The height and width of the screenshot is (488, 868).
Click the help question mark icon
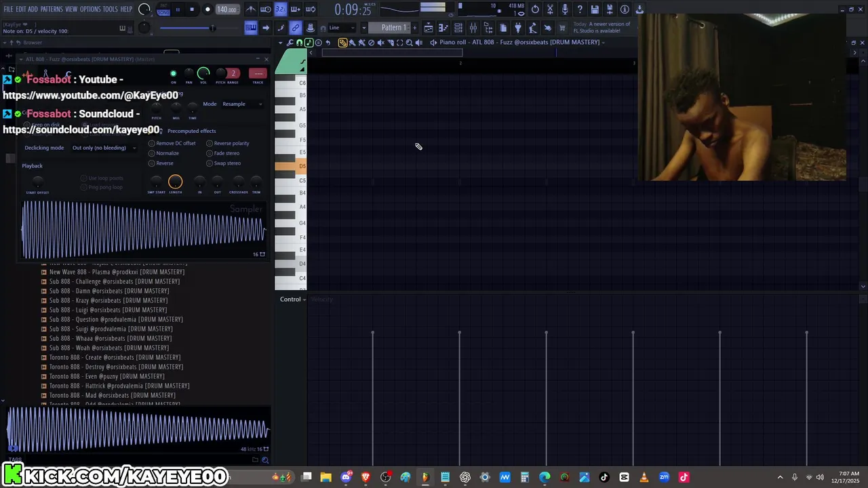580,9
